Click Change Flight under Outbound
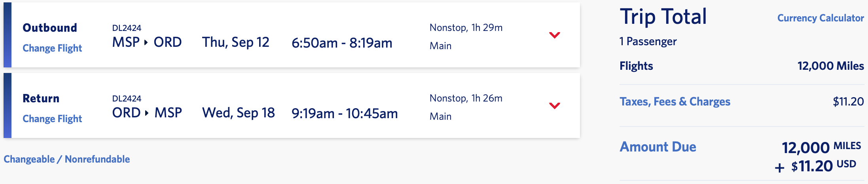The height and width of the screenshot is (184, 868). 52,48
